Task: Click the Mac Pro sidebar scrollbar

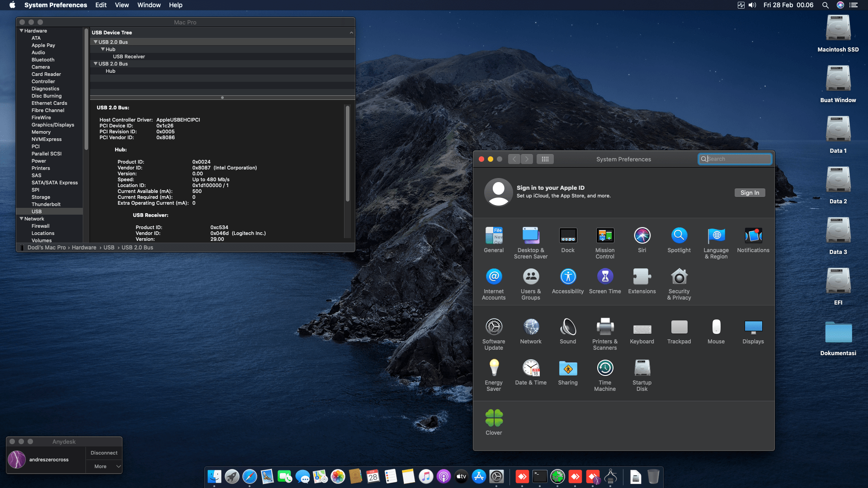Action: click(86, 89)
